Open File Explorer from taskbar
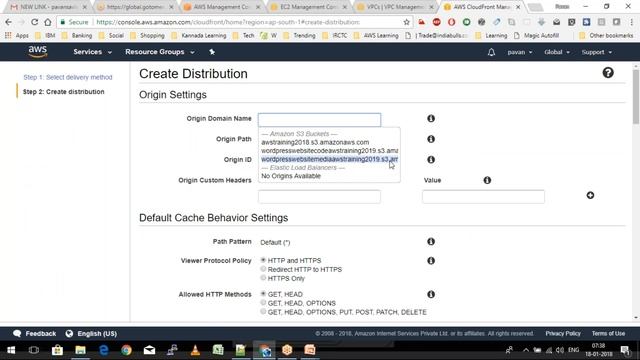 pos(80,350)
